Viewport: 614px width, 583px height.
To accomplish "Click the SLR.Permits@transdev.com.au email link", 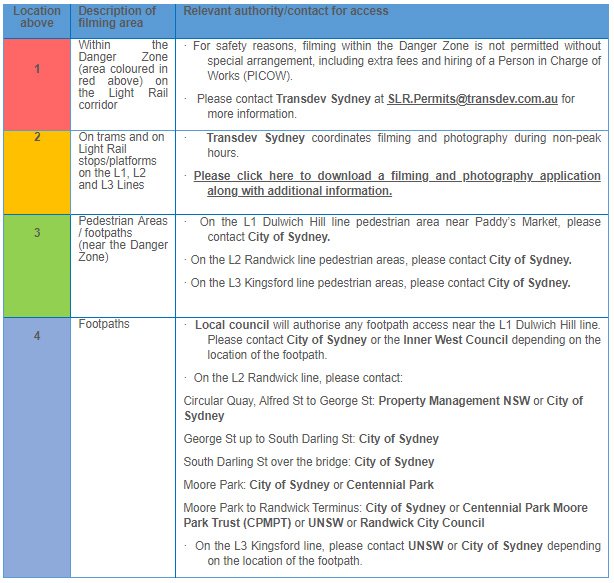I will click(472, 99).
